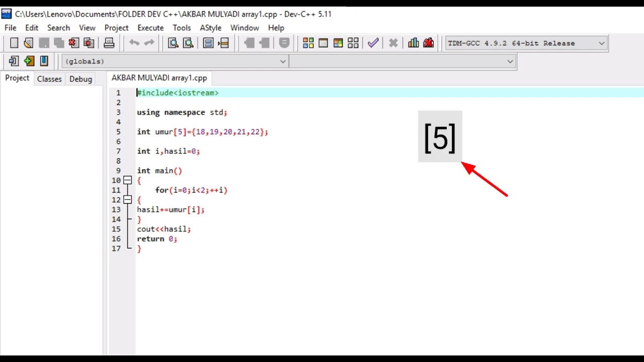This screenshot has height=362, width=644.
Task: Open Find with the first magnifier icon
Action: tap(173, 43)
